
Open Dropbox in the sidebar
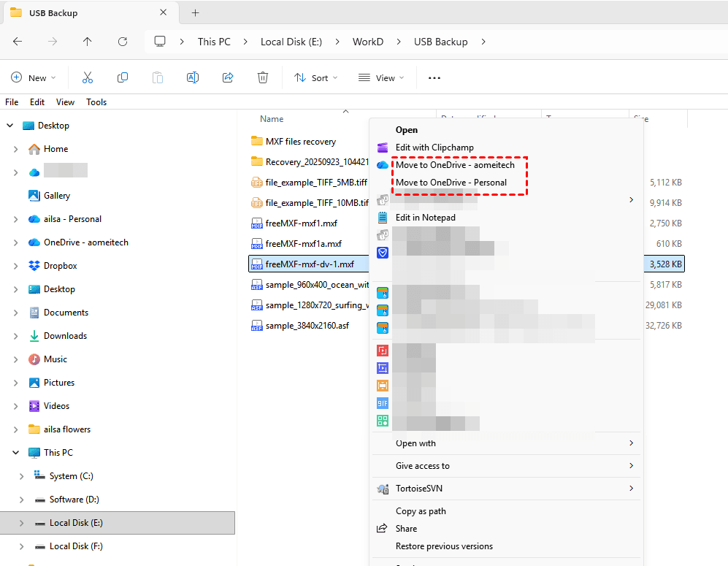point(60,266)
